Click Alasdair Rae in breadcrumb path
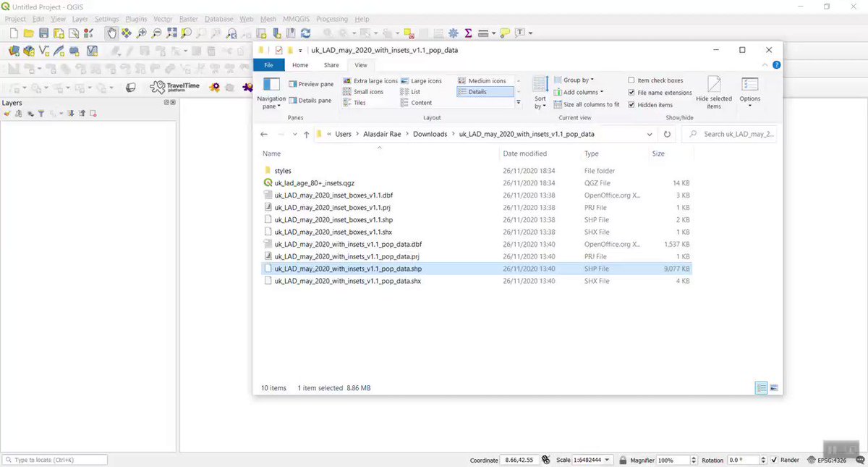 [x=382, y=135]
